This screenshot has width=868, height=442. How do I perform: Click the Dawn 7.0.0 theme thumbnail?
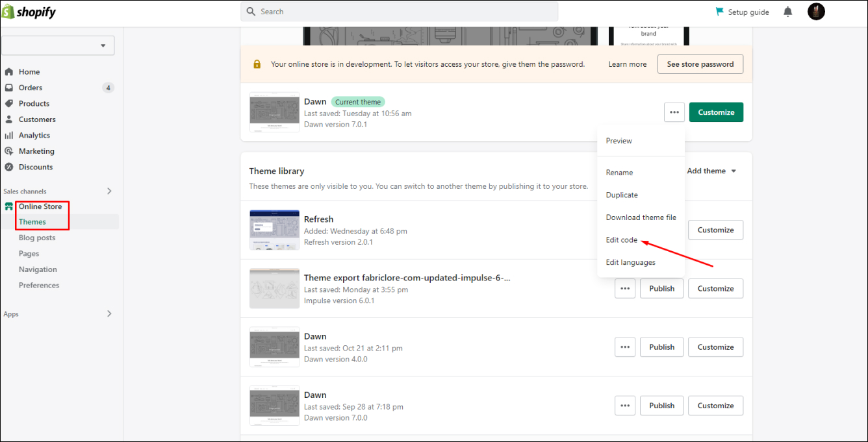click(274, 406)
